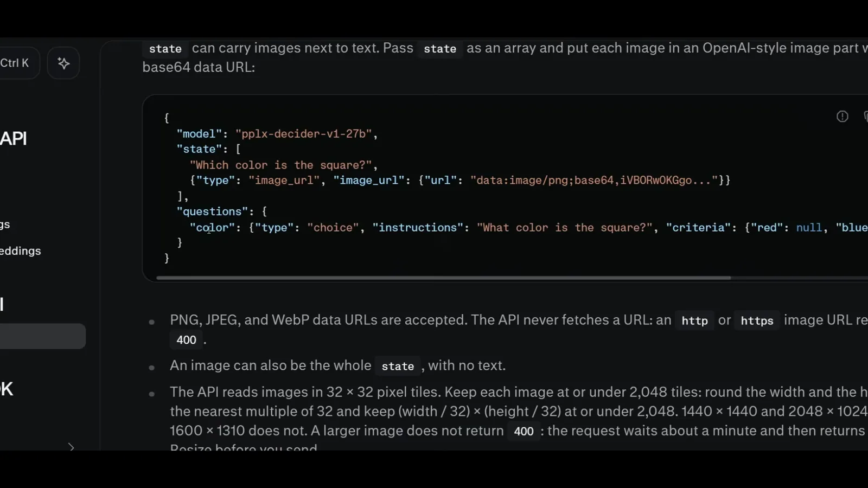
Task: Click the "API" heading in the sidebar
Action: [x=14, y=139]
